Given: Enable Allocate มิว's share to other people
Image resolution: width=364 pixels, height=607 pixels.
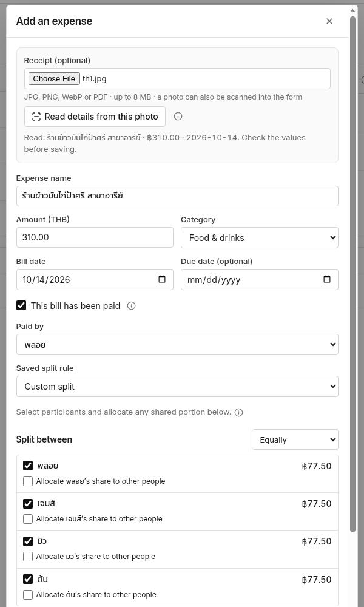Looking at the screenshot, I should point(28,556).
